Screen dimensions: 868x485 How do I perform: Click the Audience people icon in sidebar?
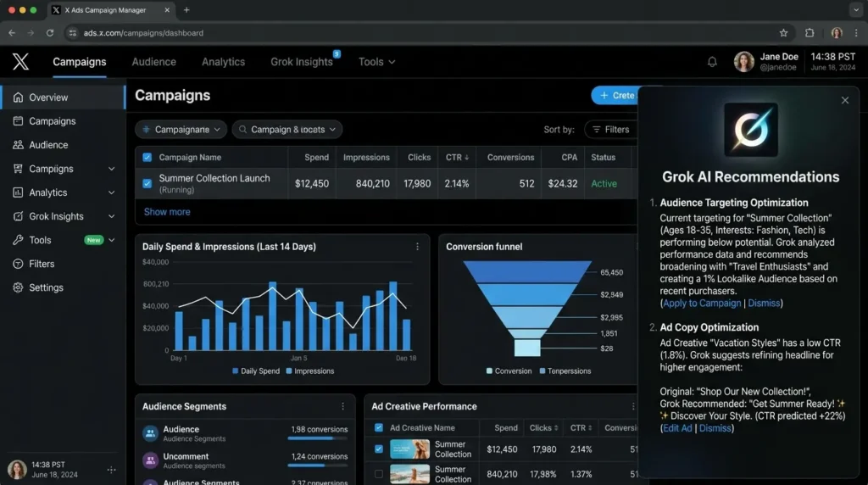(x=18, y=144)
